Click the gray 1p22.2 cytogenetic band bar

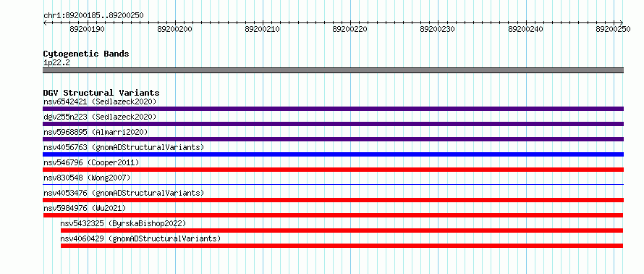click(x=333, y=70)
